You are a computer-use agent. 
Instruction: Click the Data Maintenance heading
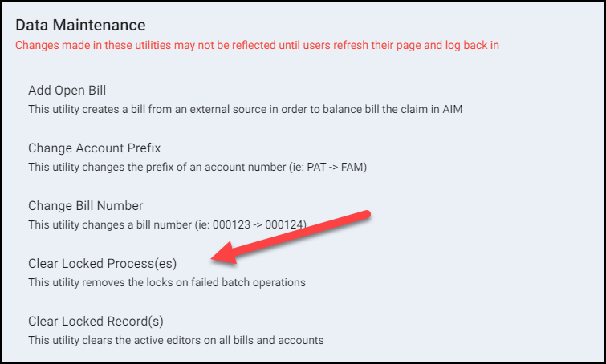pyautogui.click(x=80, y=26)
